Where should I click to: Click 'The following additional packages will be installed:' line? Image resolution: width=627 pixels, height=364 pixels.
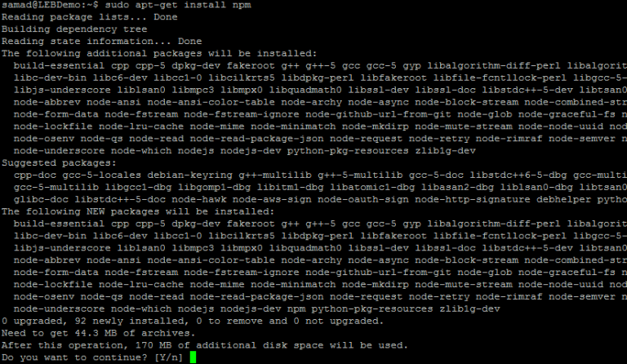pyautogui.click(x=159, y=54)
